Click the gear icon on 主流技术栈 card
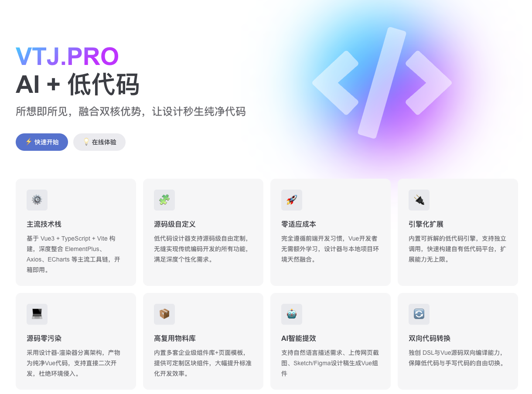 coord(37,200)
